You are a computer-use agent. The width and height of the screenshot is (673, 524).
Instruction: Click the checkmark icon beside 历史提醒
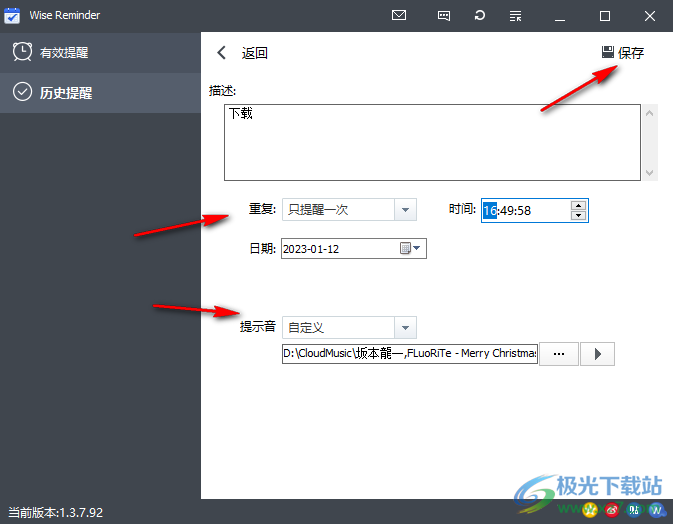tap(22, 91)
